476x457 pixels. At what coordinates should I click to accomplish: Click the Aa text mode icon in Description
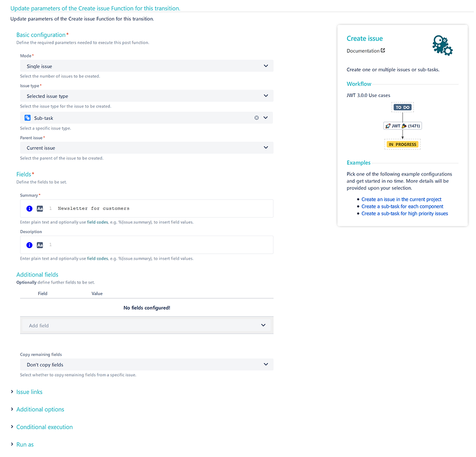coord(40,245)
